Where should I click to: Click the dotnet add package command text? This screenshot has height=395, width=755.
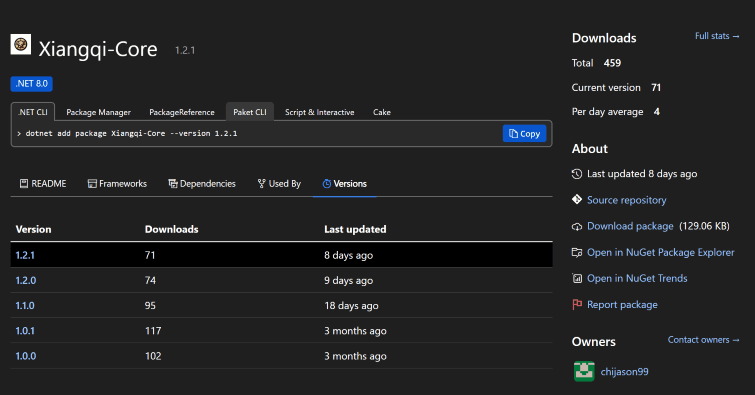pos(131,133)
